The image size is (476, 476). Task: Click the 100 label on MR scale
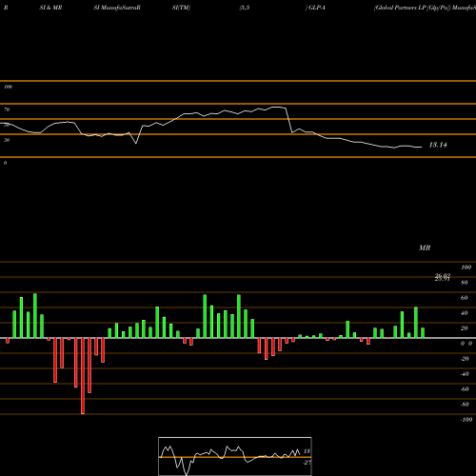coord(466,268)
